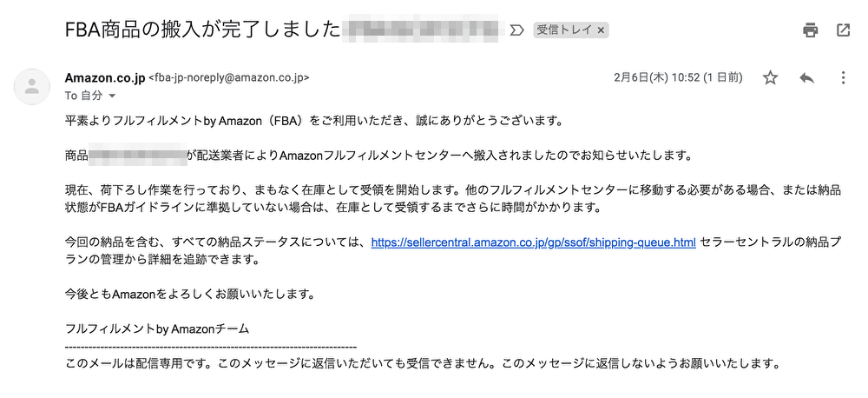Click the blurred product name in body
The width and height of the screenshot is (868, 398).
tap(137, 156)
